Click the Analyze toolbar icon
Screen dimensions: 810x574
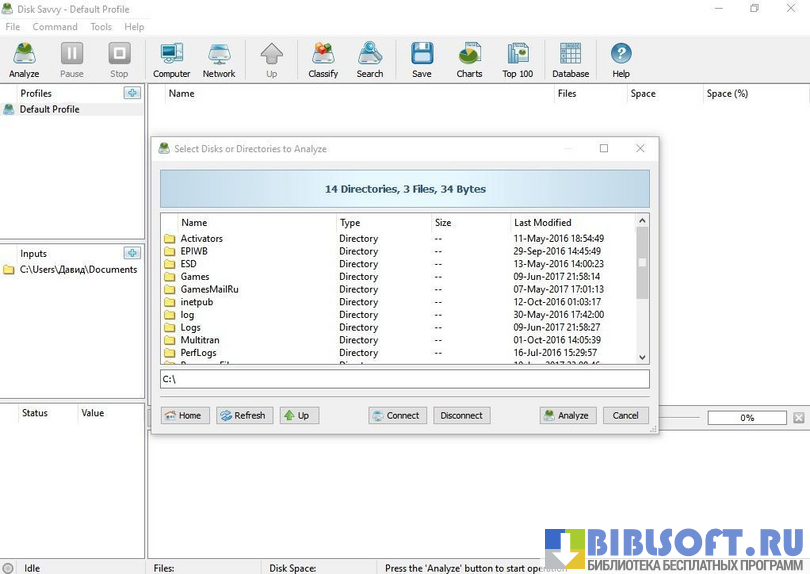click(x=24, y=60)
